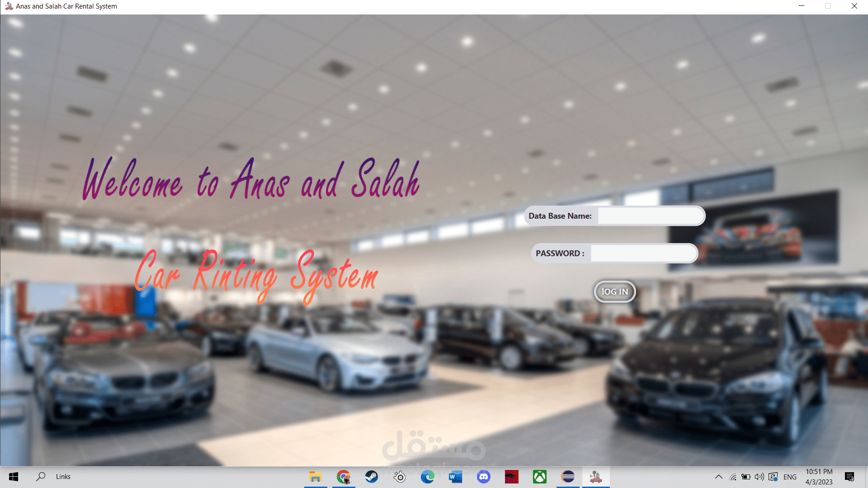868x488 pixels.
Task: Open the Xbox app from the taskbar
Action: pos(540,477)
